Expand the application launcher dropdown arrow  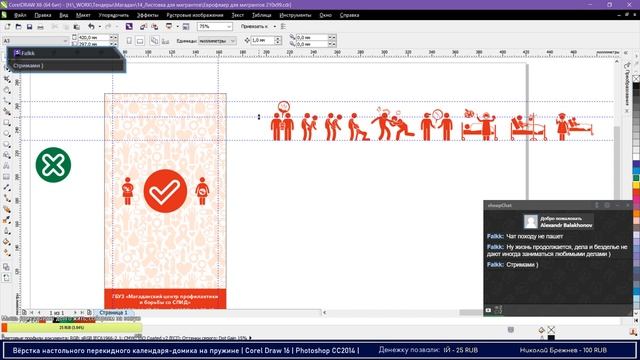coord(177,27)
